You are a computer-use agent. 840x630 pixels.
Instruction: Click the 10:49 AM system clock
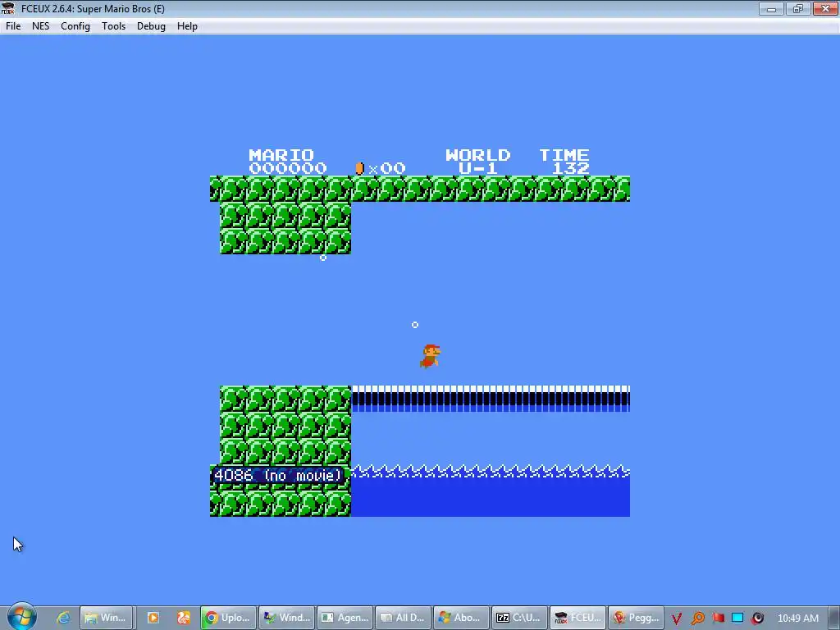797,619
